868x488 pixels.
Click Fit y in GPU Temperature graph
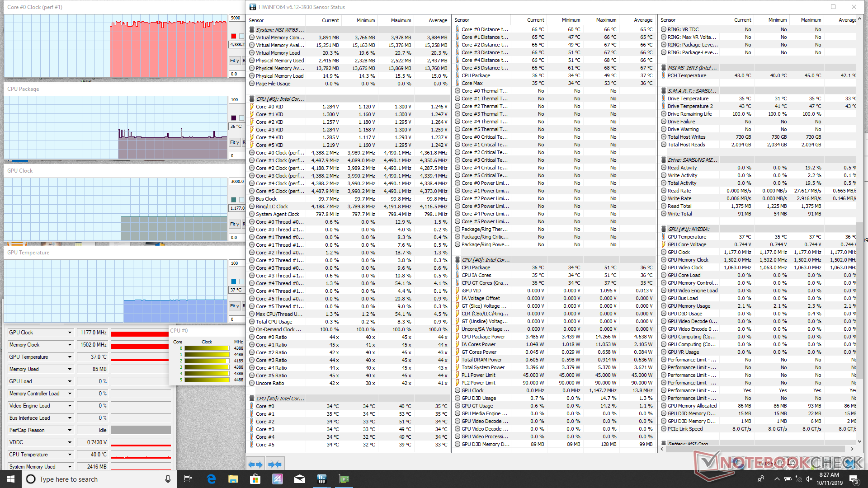tap(235, 306)
